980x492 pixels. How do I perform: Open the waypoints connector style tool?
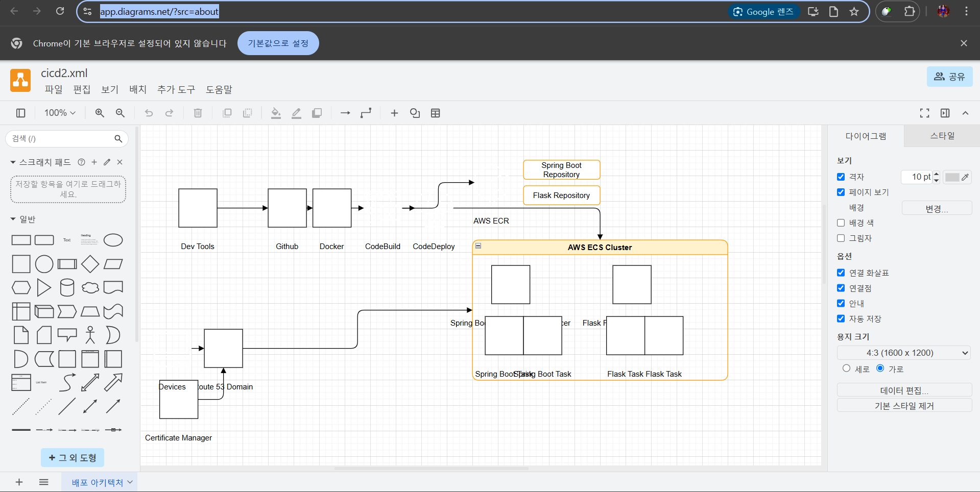click(x=366, y=113)
